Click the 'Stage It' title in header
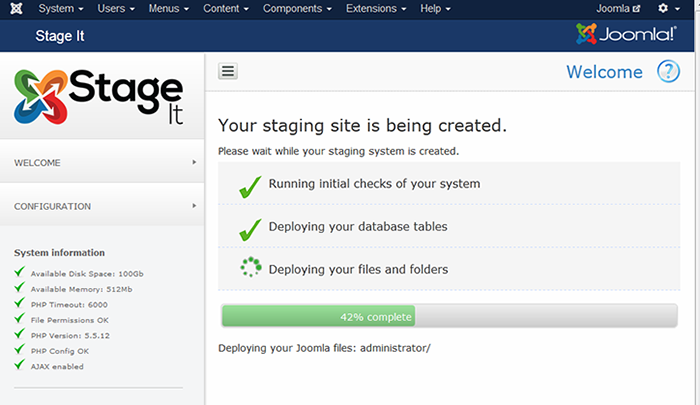The height and width of the screenshot is (405, 700). point(60,36)
